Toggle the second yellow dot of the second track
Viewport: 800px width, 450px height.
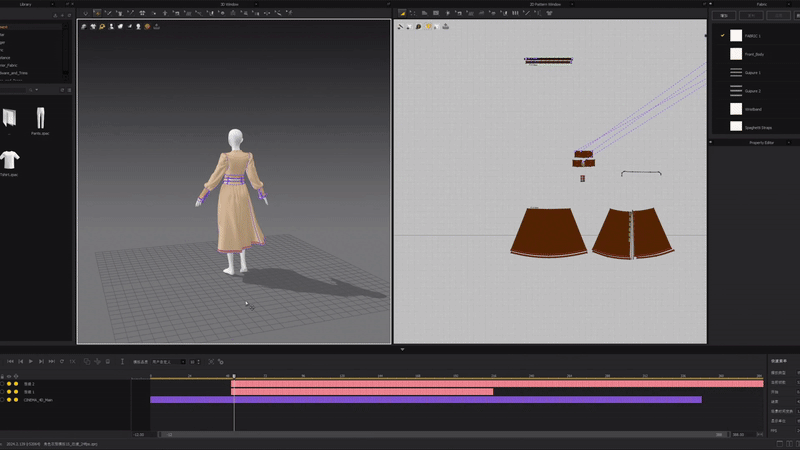16,392
